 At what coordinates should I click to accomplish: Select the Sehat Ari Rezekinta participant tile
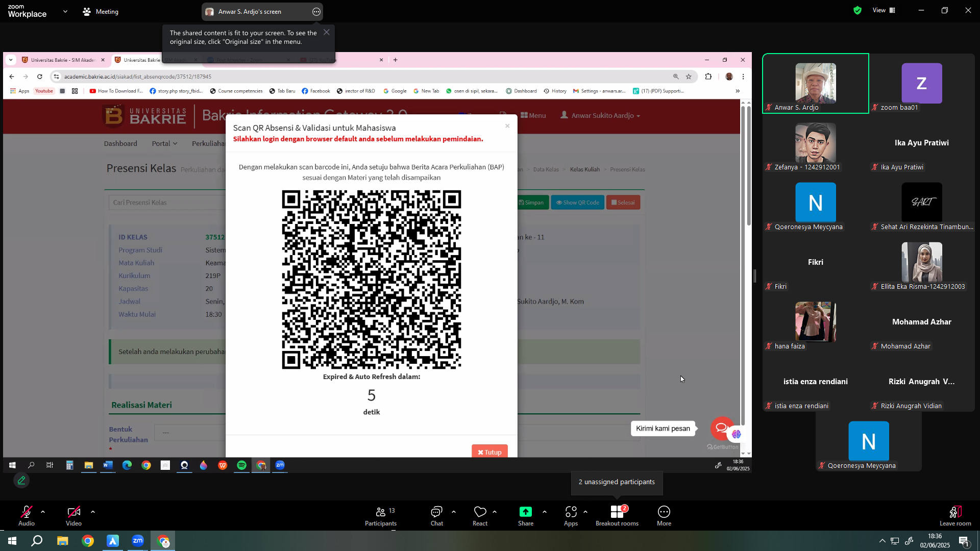coord(922,203)
